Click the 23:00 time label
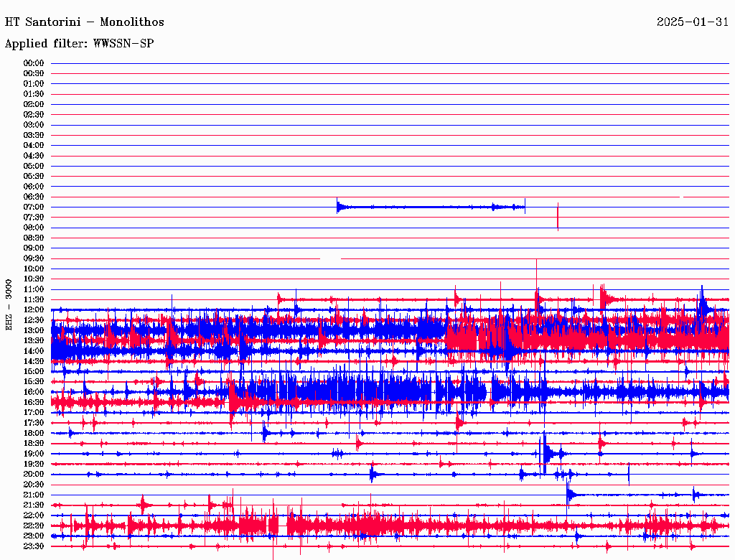The height and width of the screenshot is (560, 735). (x=34, y=536)
